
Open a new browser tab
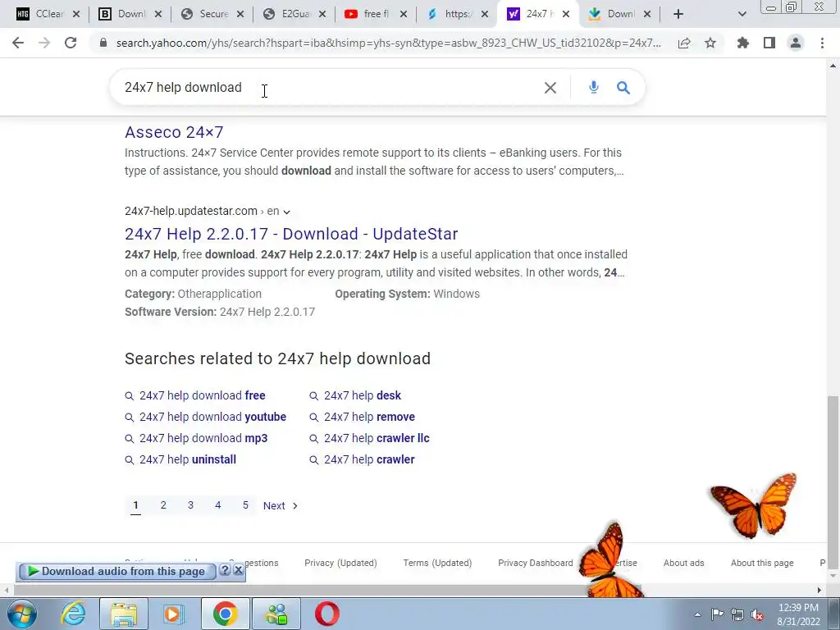point(678,14)
